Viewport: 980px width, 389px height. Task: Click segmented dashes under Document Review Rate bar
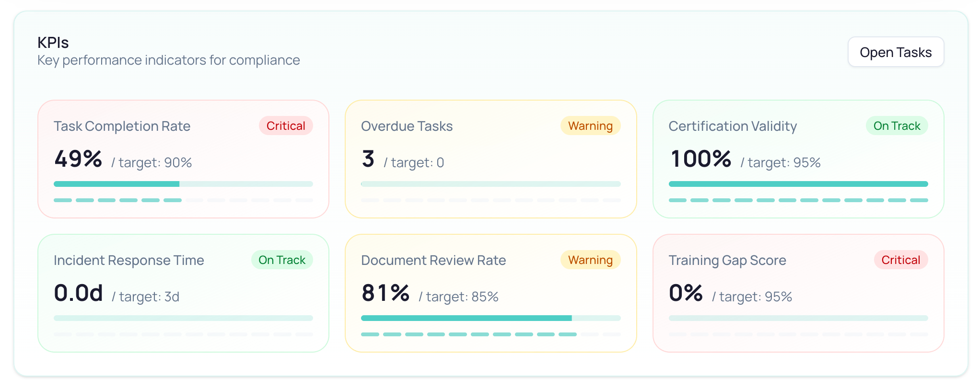click(x=491, y=334)
